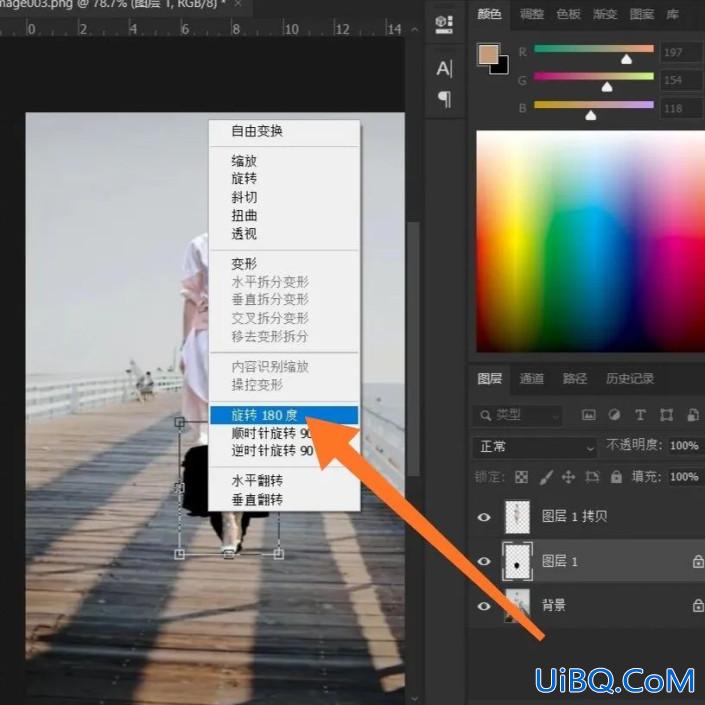Toggle lock transparent pixels icon

pyautogui.click(x=521, y=477)
